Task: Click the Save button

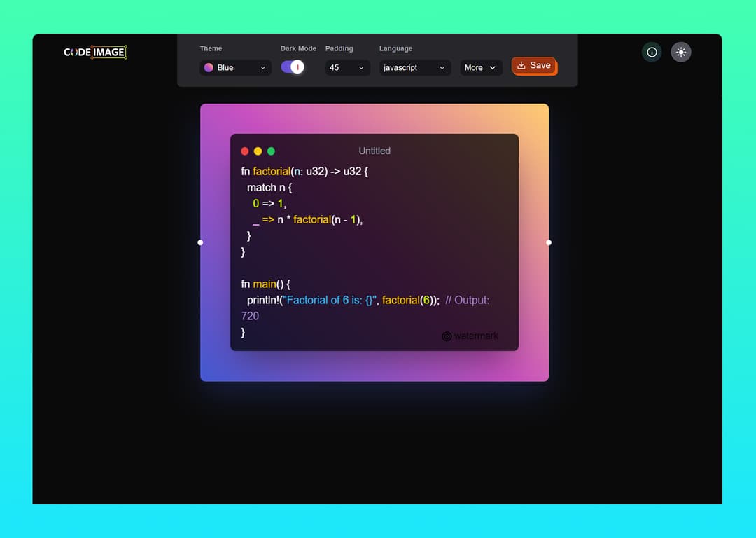Action: pos(534,66)
